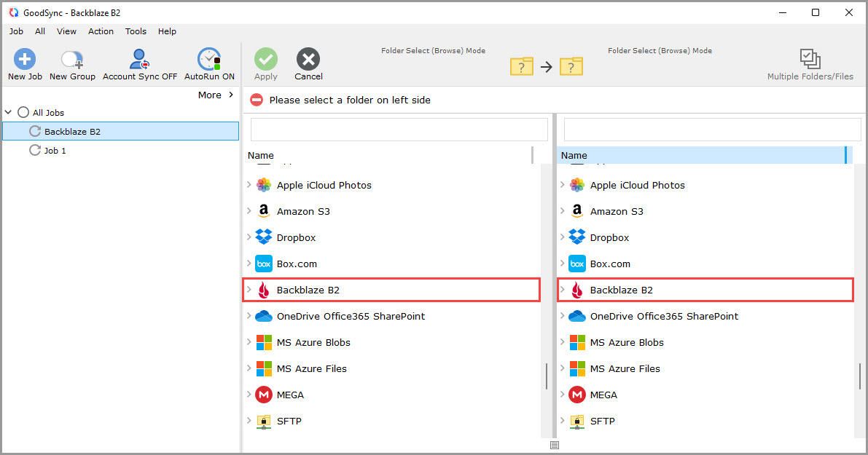The width and height of the screenshot is (868, 455).
Task: Click MEGA icon in right pane
Action: tap(577, 395)
